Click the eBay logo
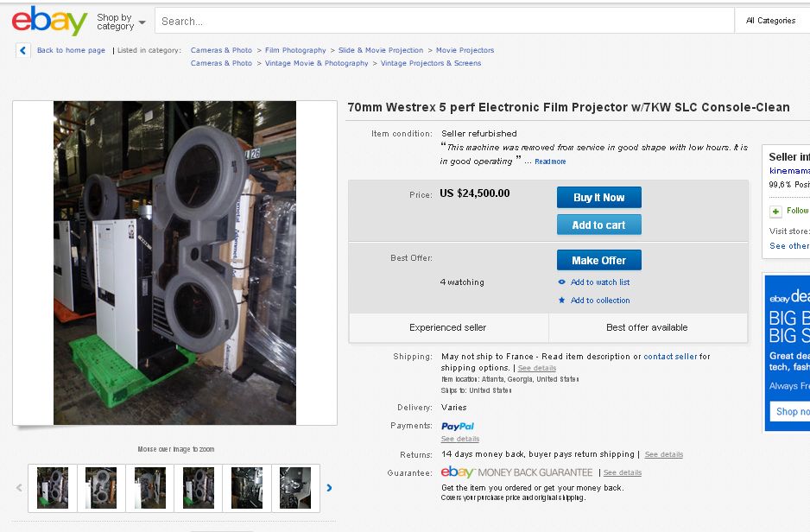 point(49,21)
